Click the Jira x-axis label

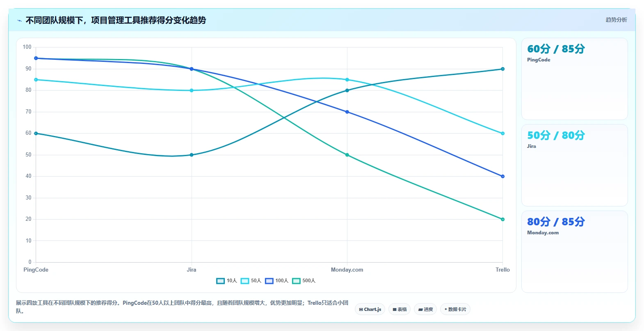(x=192, y=270)
